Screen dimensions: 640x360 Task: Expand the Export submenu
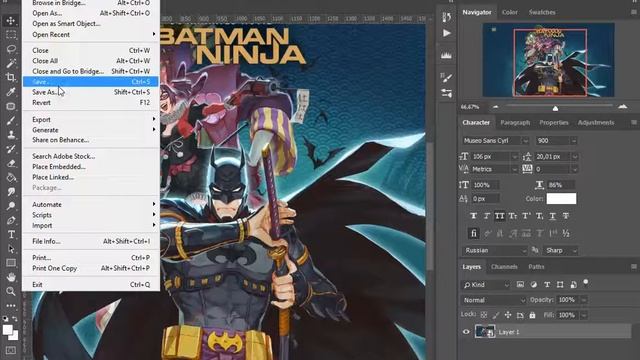coord(91,120)
